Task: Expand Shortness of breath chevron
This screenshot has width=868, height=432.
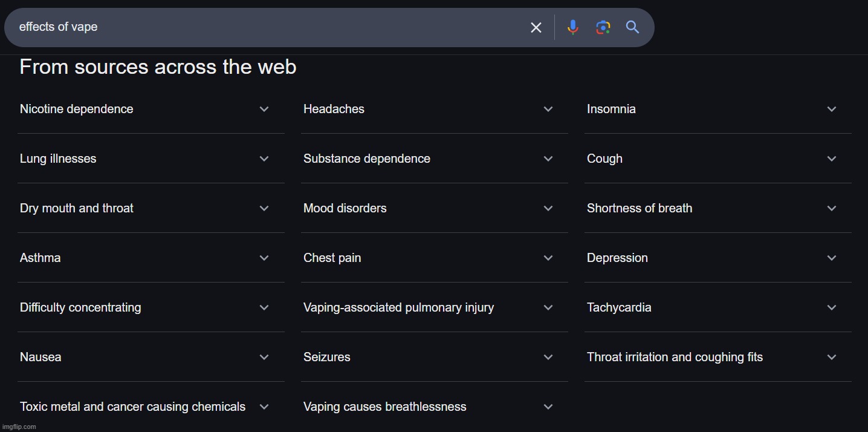Action: point(832,209)
